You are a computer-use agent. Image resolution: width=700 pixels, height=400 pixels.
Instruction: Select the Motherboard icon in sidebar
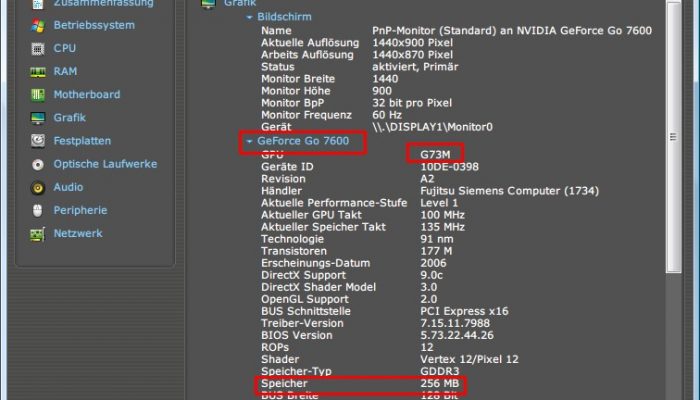38,95
